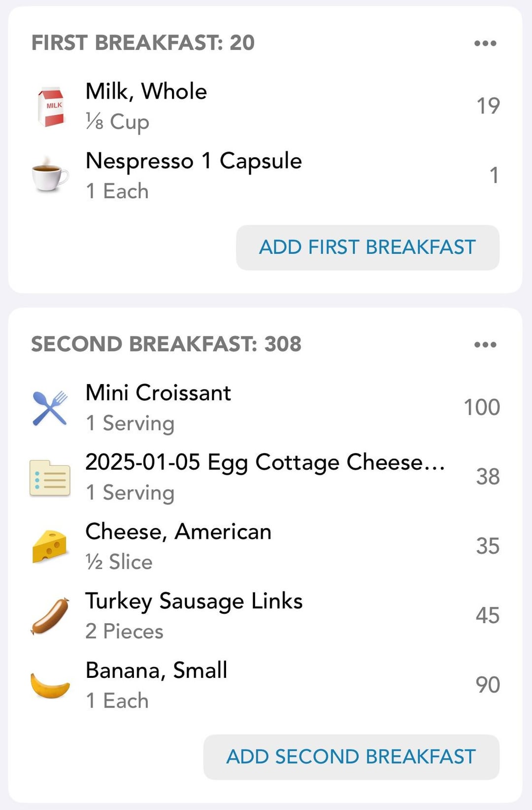Open the 2025-01-05 Egg Cottage Cheese recipe
This screenshot has width=532, height=810.
[265, 477]
